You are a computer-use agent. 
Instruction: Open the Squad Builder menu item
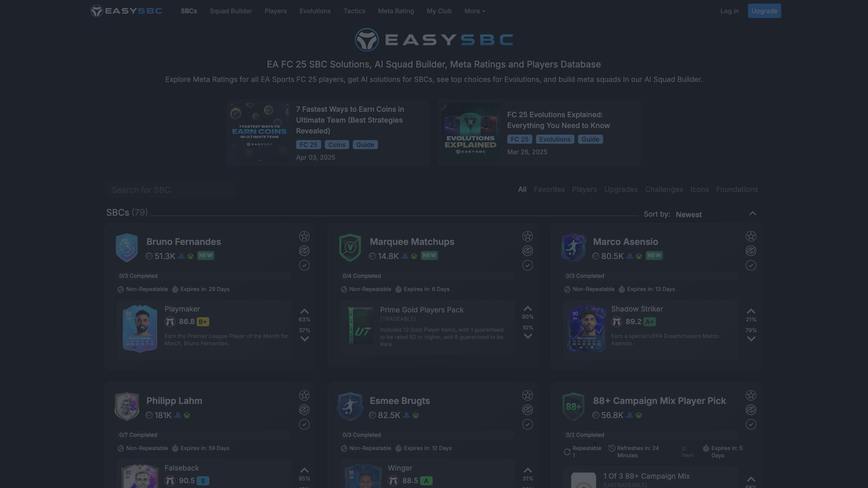point(231,11)
